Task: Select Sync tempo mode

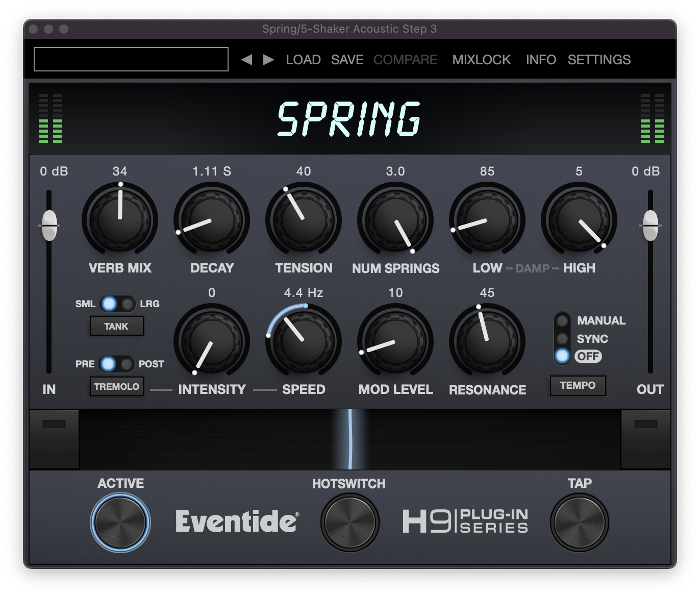Action: pos(562,338)
